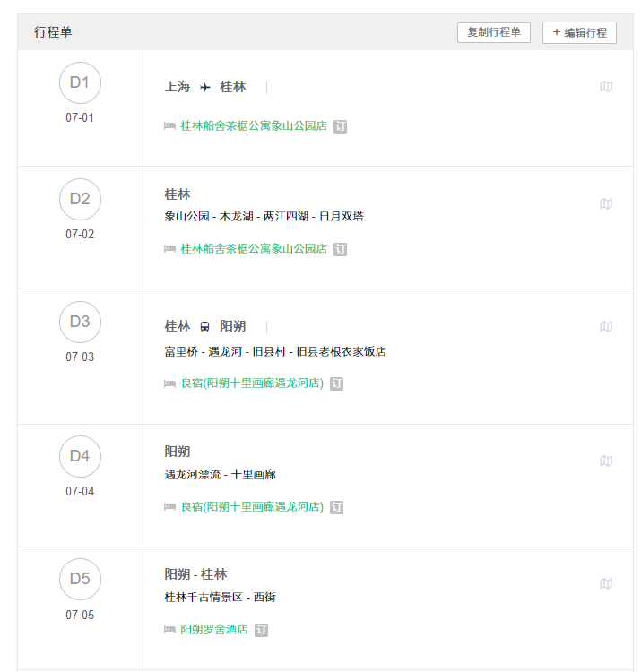Open the map icon for D4 Yangshuo day
The height and width of the screenshot is (672, 641).
pos(605,461)
